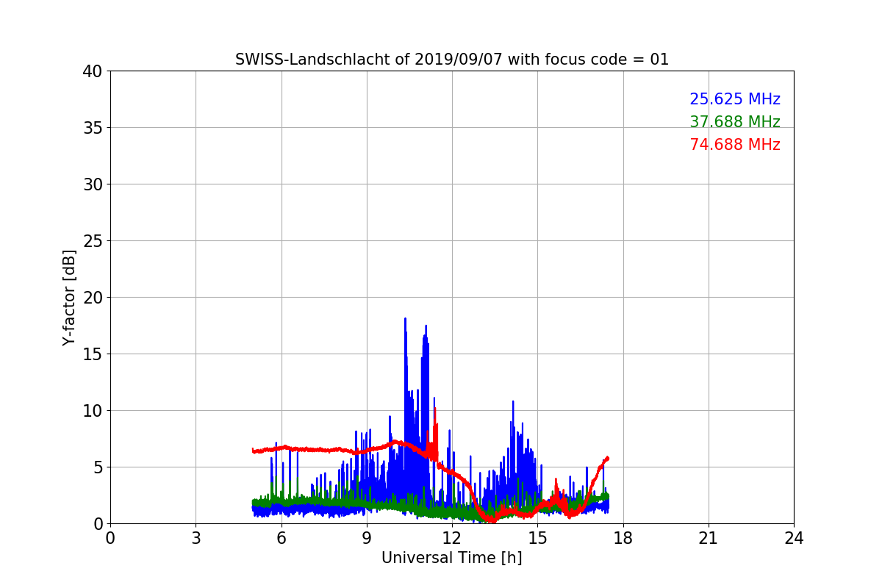Select the red '74.688 MHz' legend label
Viewport: 882px width, 588px height.
pyautogui.click(x=734, y=145)
